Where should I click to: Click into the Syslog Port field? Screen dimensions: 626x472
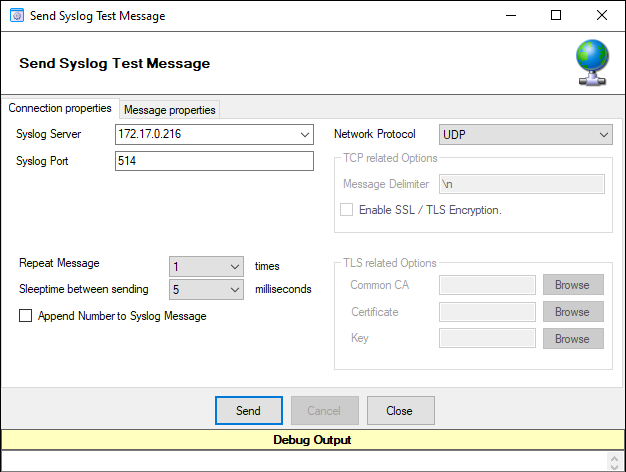pyautogui.click(x=214, y=161)
